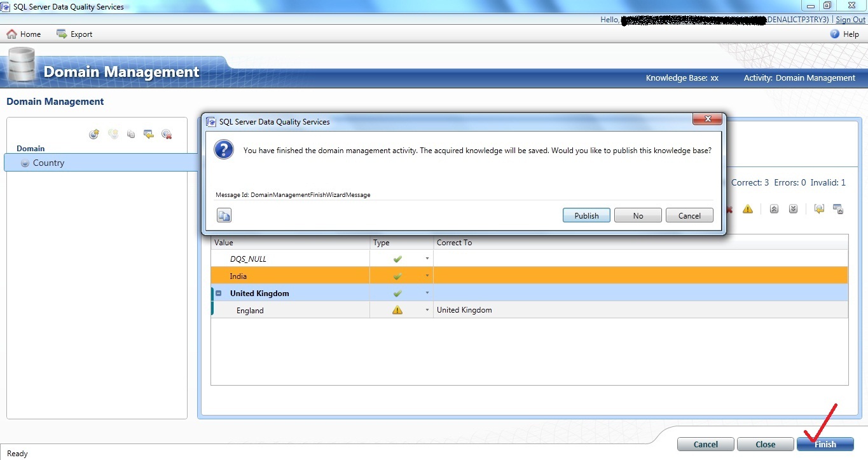Select the United Kingdom value cell
868x460 pixels.
(x=291, y=293)
